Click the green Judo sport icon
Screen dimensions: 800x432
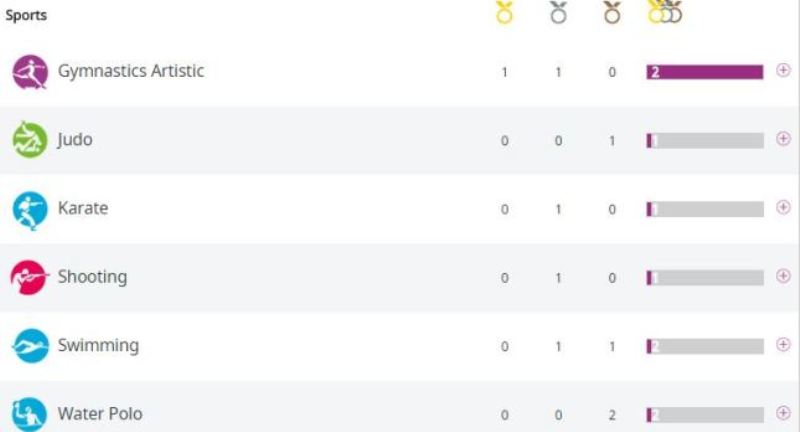(30, 140)
